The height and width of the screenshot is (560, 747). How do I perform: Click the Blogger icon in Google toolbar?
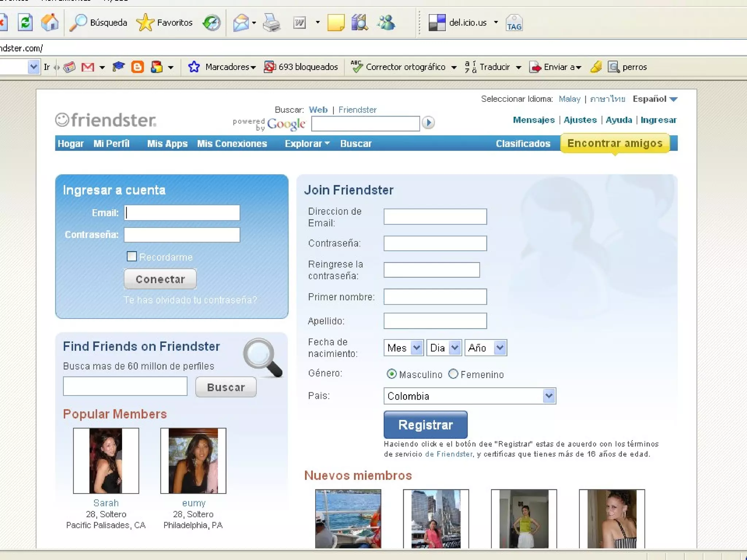(137, 67)
